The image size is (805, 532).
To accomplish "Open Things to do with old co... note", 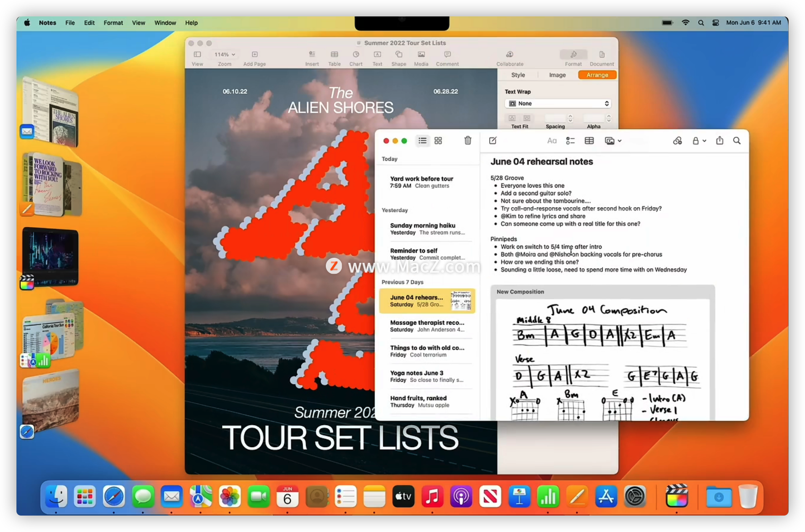I will [427, 351].
